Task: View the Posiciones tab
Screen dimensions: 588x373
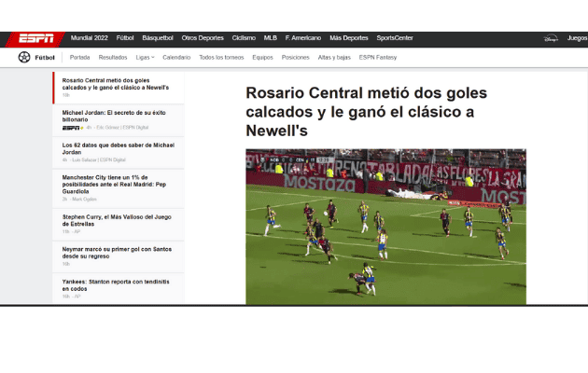Action: 296,57
